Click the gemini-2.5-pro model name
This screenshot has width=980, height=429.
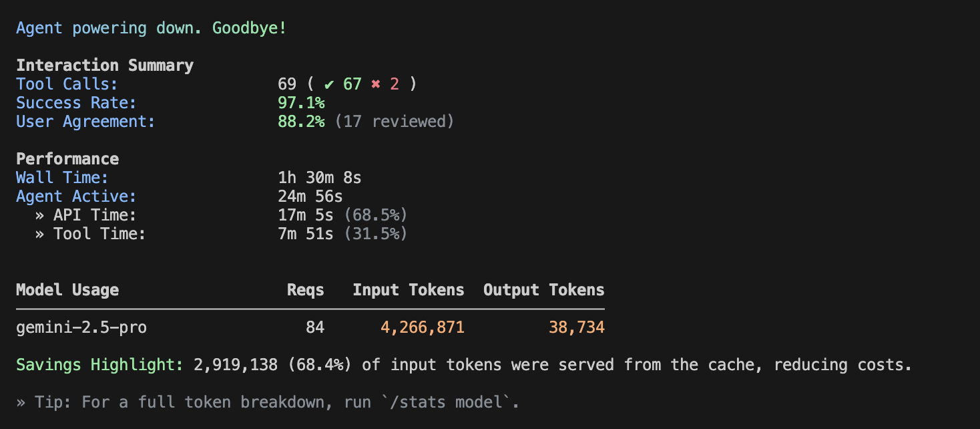click(x=81, y=327)
